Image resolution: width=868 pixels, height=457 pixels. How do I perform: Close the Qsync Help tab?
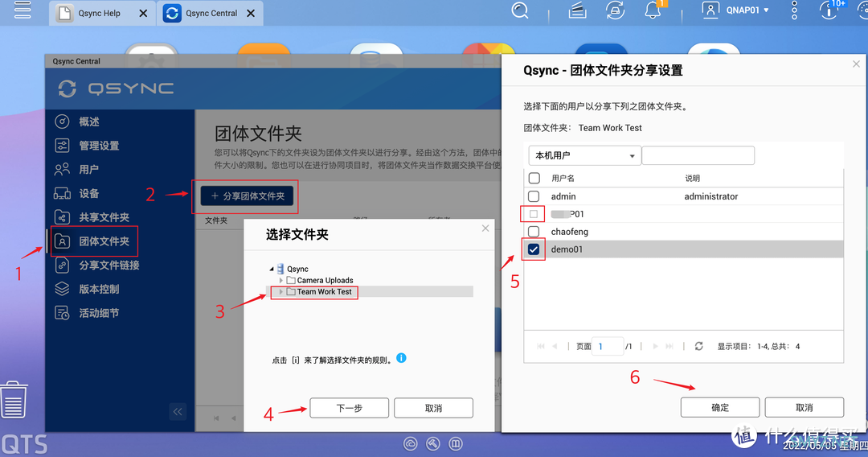pyautogui.click(x=143, y=14)
